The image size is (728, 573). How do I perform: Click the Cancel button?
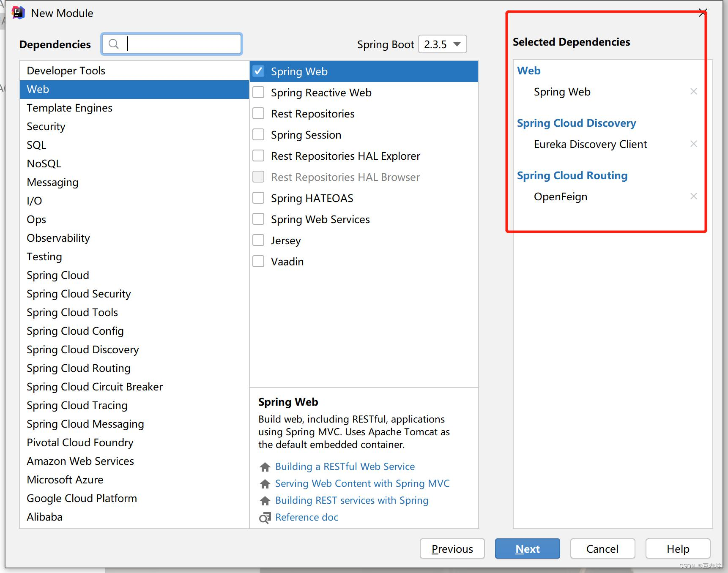tap(602, 548)
